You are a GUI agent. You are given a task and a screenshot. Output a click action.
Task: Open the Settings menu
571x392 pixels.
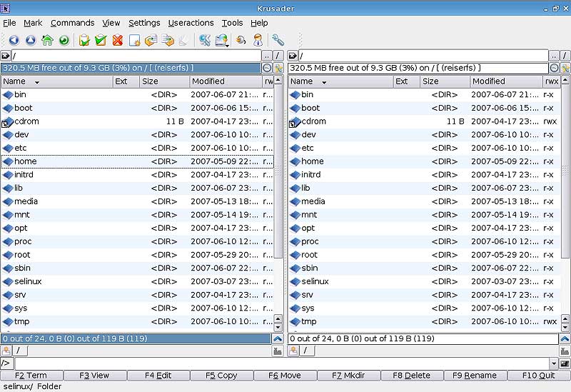tap(144, 23)
